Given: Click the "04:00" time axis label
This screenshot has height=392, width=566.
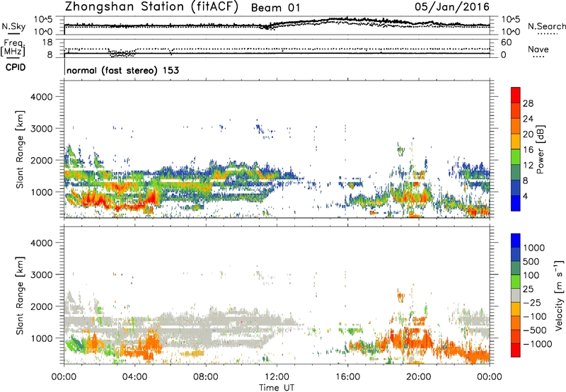Looking at the screenshot, I should click(x=135, y=377).
